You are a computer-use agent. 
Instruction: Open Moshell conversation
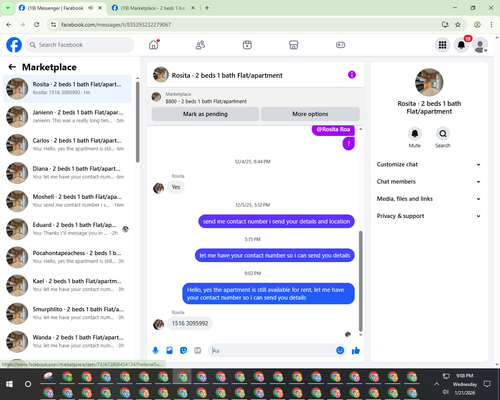67,201
